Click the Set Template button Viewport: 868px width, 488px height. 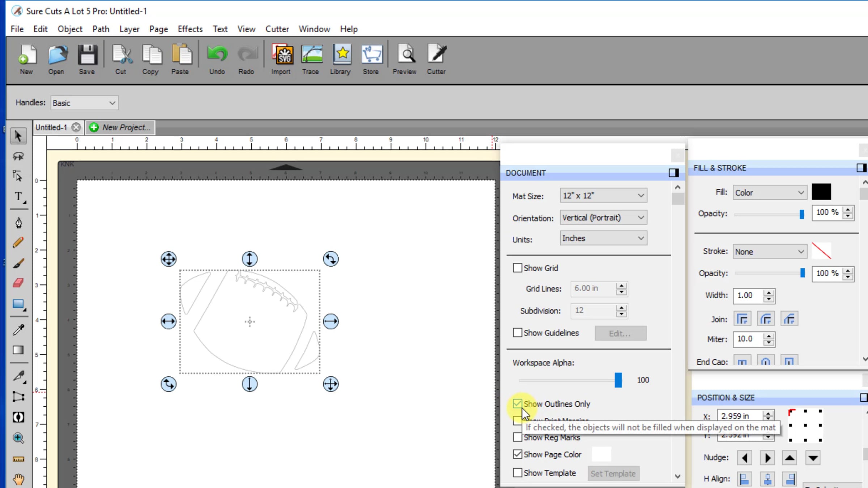coord(613,474)
